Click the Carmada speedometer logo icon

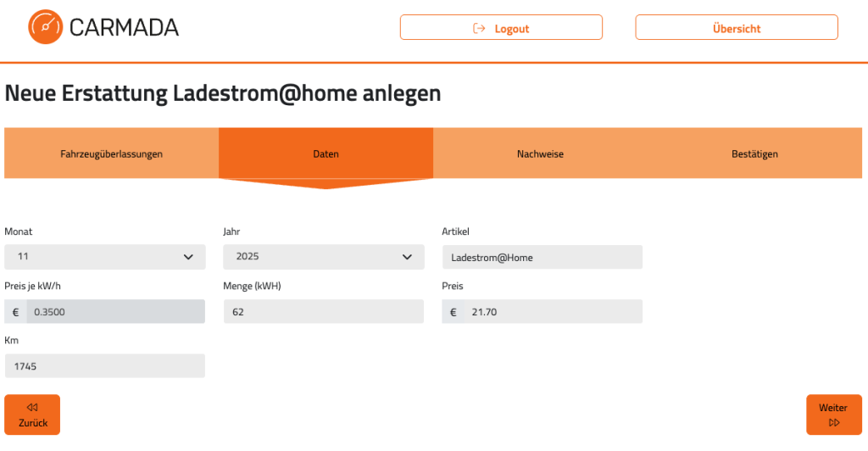click(46, 27)
